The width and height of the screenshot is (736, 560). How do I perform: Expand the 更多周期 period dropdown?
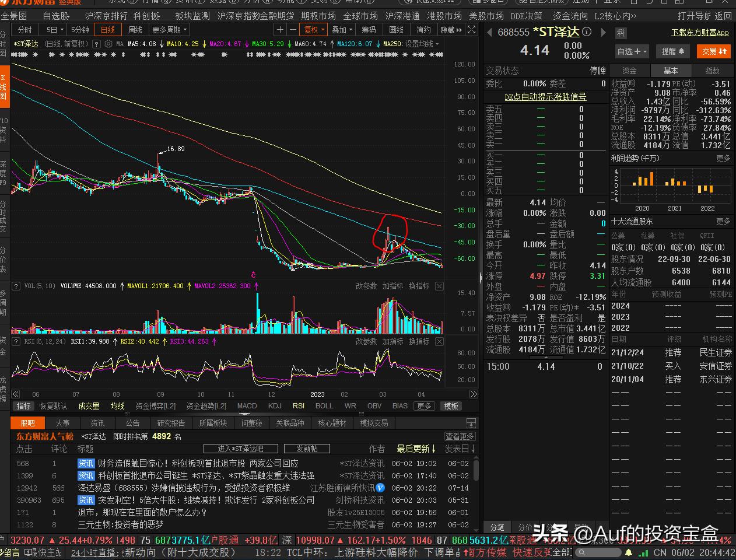[168, 29]
